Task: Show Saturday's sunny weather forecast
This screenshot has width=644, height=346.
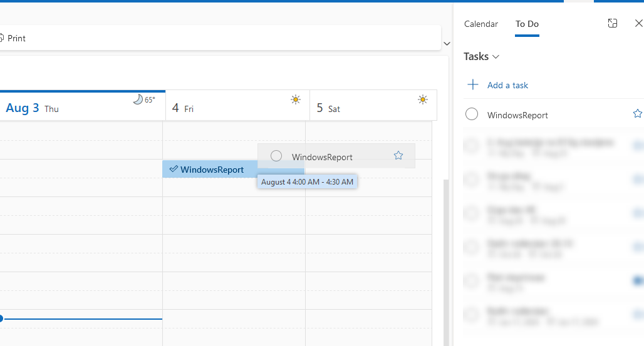Action: click(x=423, y=99)
